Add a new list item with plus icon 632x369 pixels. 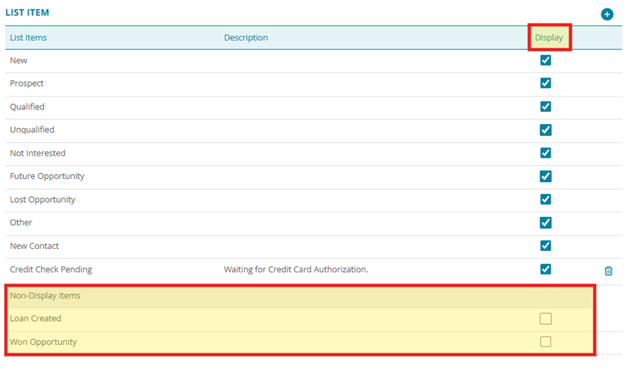point(607,15)
